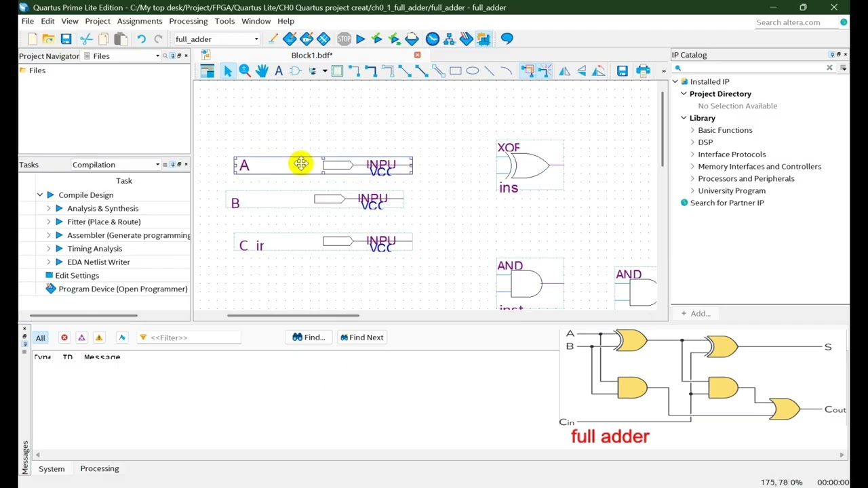Open the Project Navigator Files dropdown

pos(122,56)
